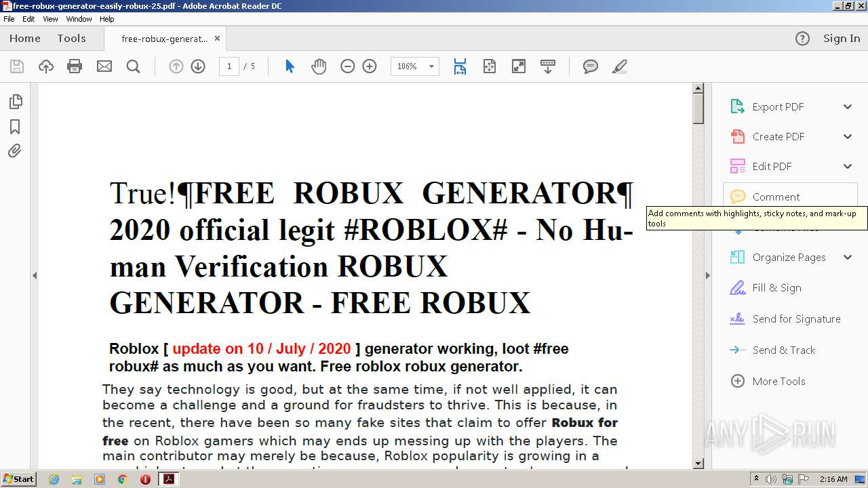868x488 pixels.
Task: Open the View menu
Action: point(50,19)
